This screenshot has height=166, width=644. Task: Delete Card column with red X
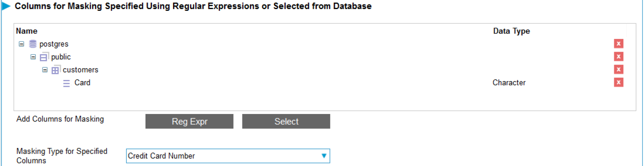point(619,83)
